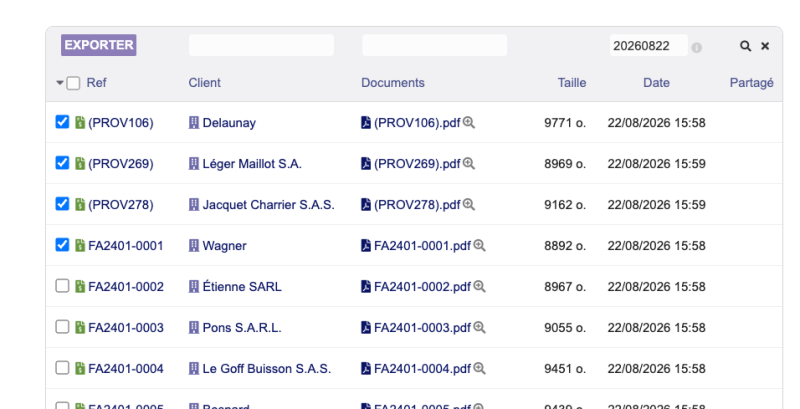Click the Client filter input field
800x409 pixels.
pos(261,45)
